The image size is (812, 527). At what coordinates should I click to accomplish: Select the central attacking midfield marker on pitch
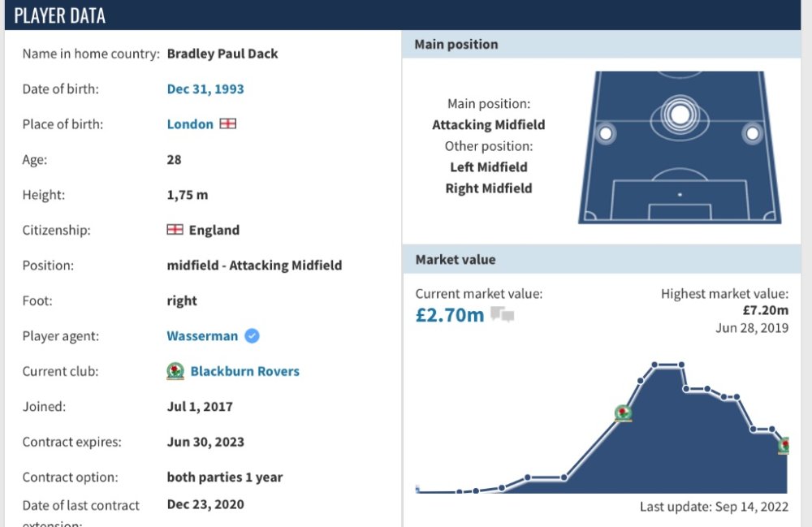click(x=680, y=114)
